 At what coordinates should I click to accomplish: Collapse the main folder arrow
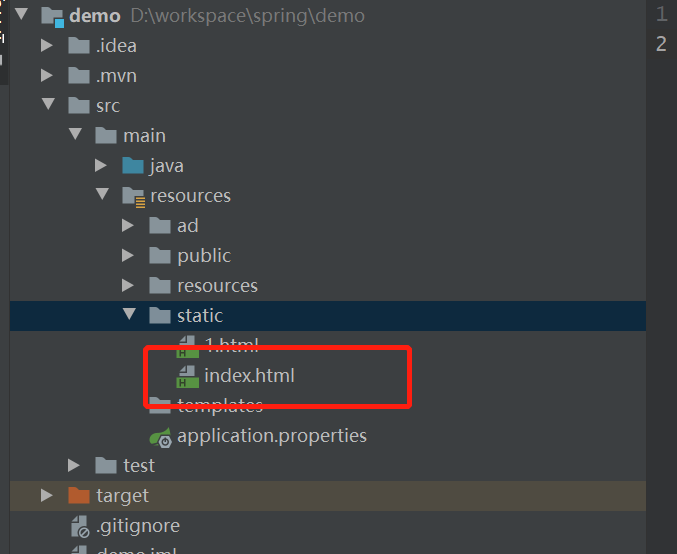point(76,134)
